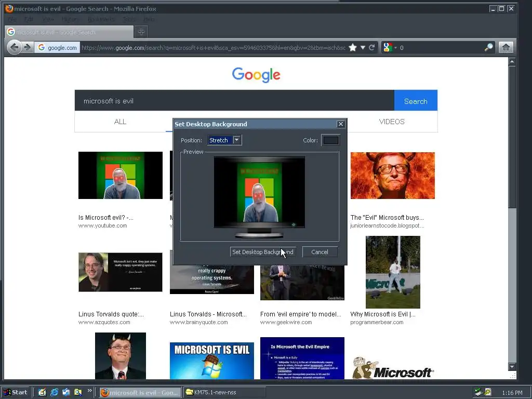The width and height of the screenshot is (532, 399).
Task: Click the page scrollbar down arrow
Action: pyautogui.click(x=512, y=366)
